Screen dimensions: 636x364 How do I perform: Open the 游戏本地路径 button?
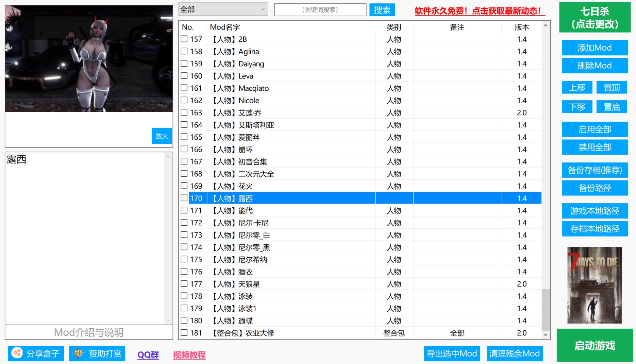tap(595, 211)
